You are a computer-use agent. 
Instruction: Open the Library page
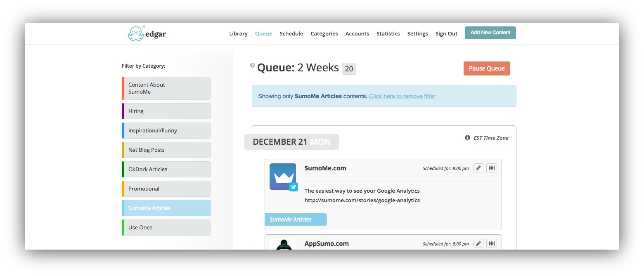(x=239, y=34)
